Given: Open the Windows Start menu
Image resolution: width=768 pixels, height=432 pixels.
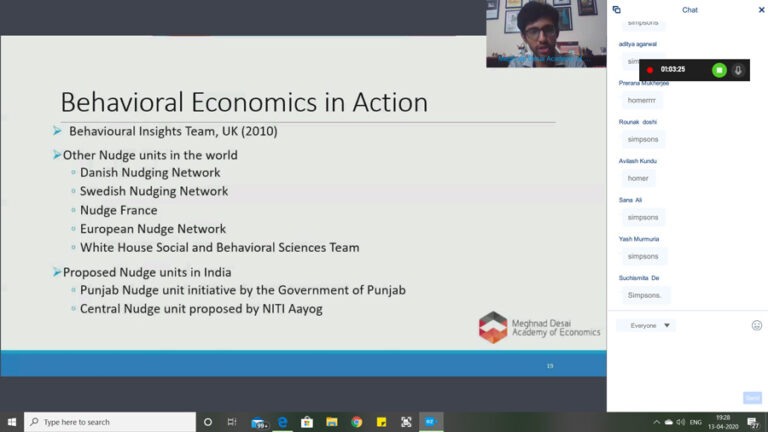Looking at the screenshot, I should tap(12, 422).
